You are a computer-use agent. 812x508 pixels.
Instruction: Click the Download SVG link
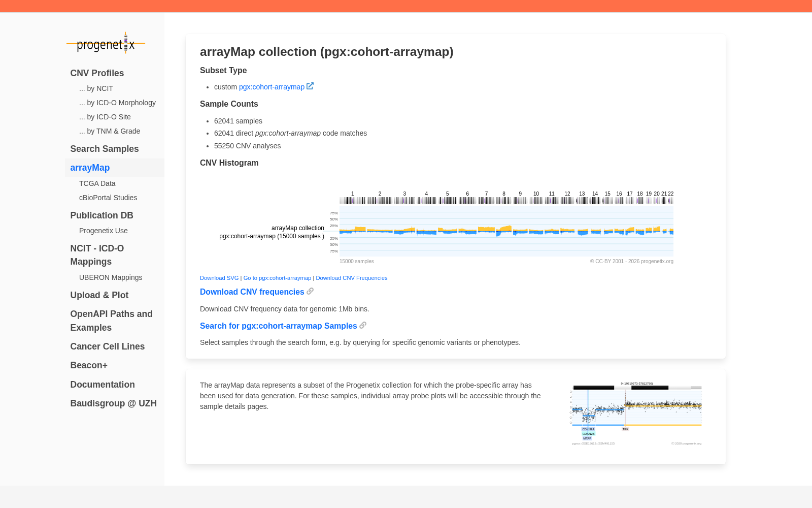click(219, 278)
